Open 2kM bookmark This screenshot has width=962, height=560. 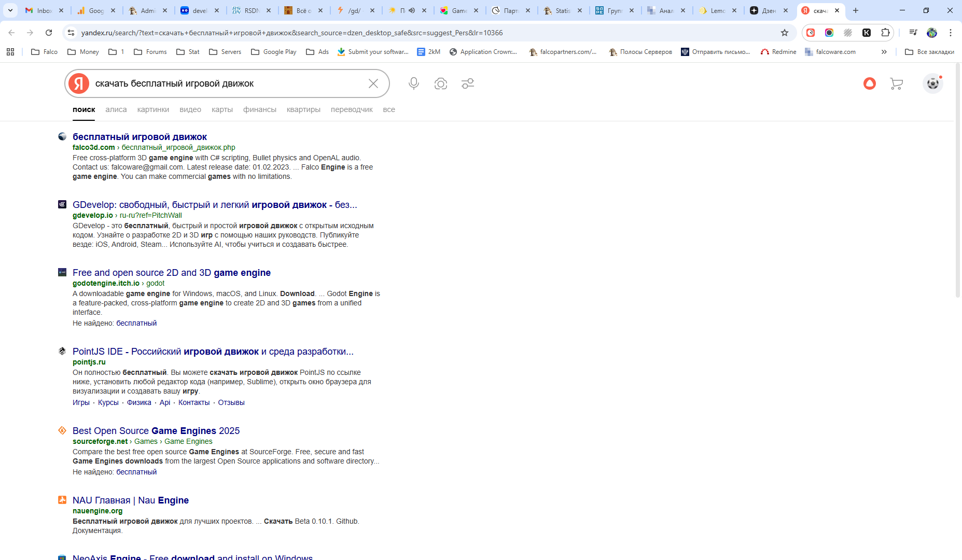(429, 52)
